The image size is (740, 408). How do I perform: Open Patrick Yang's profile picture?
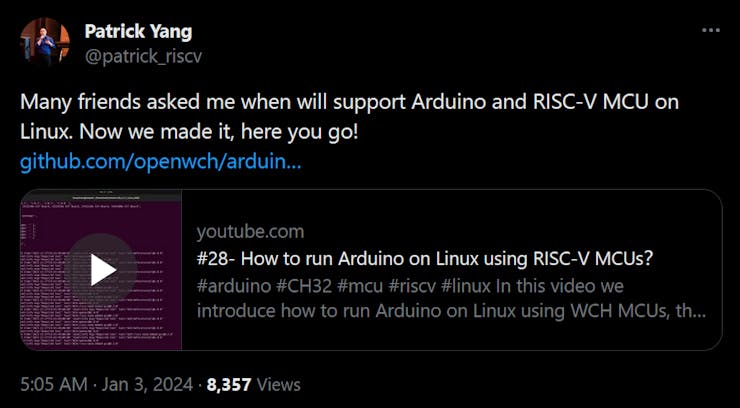point(45,42)
